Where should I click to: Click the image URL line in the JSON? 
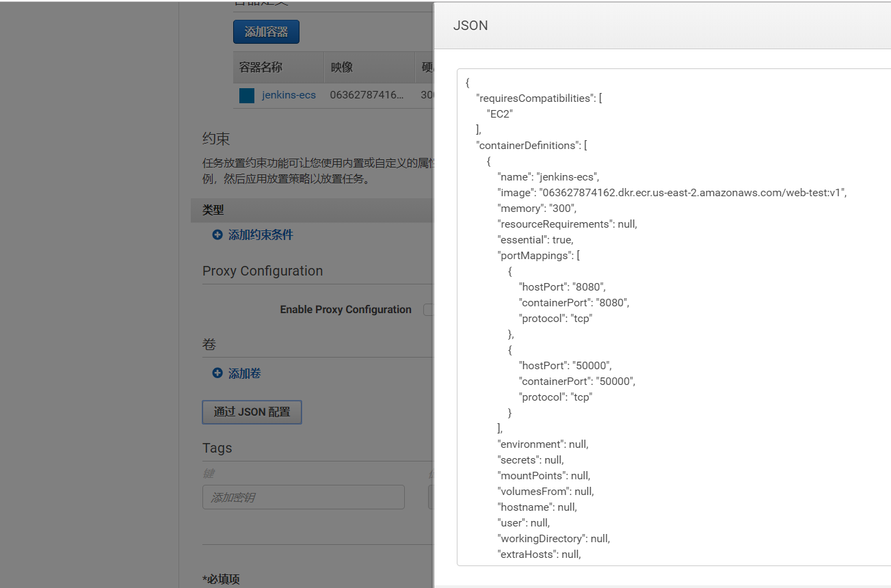[x=670, y=192]
